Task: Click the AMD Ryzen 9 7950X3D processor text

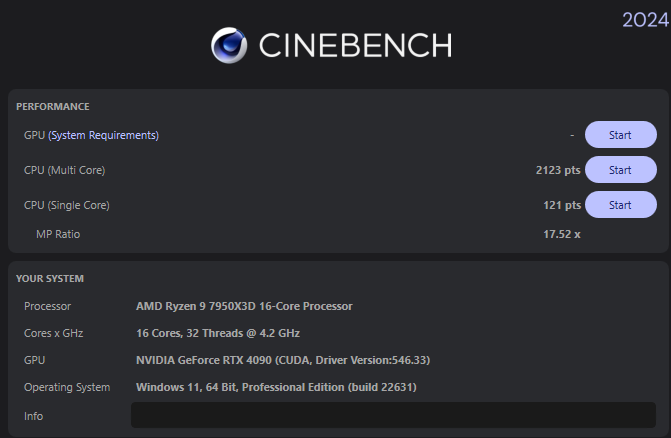Action: [x=244, y=306]
